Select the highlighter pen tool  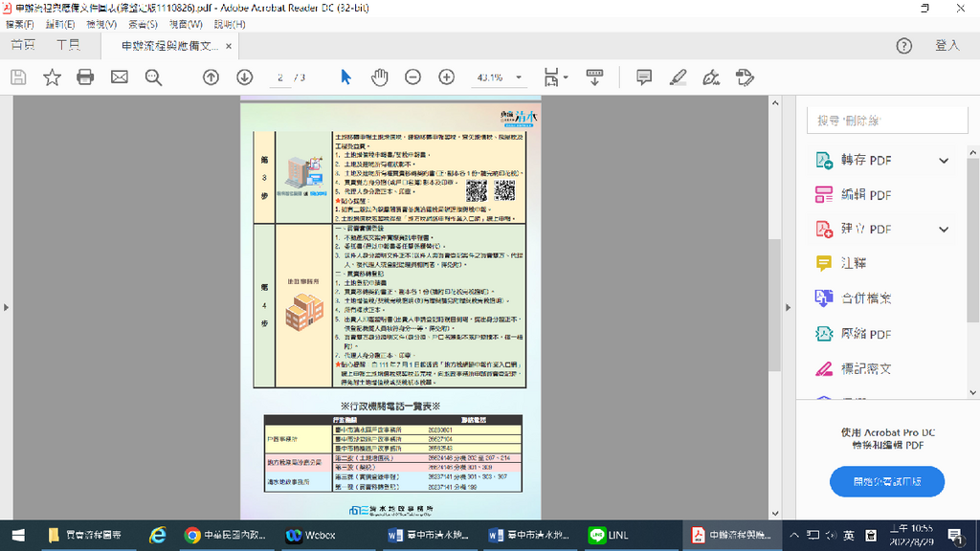[678, 77]
